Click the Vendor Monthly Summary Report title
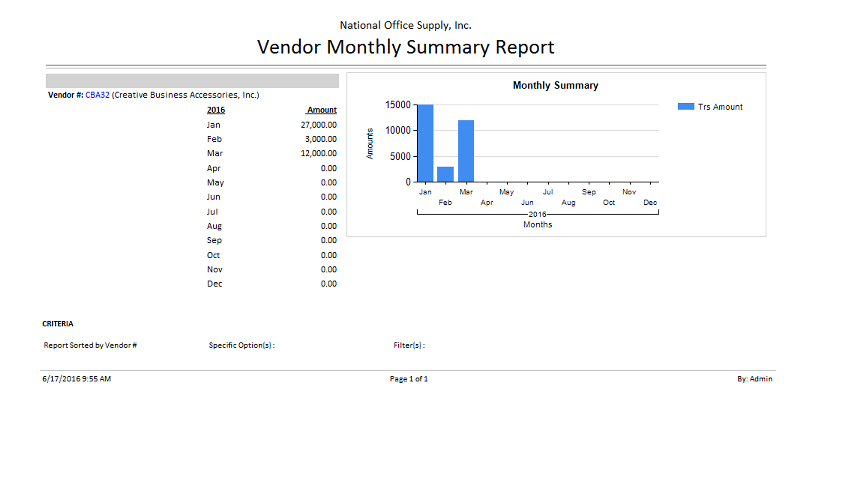Viewport: 868px width, 494px height. click(x=406, y=47)
